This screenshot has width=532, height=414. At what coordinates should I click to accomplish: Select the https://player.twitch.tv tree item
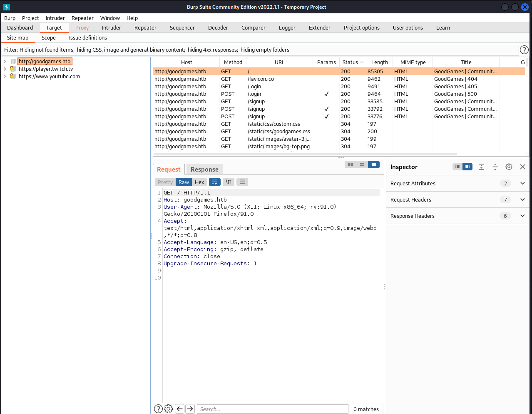point(46,69)
